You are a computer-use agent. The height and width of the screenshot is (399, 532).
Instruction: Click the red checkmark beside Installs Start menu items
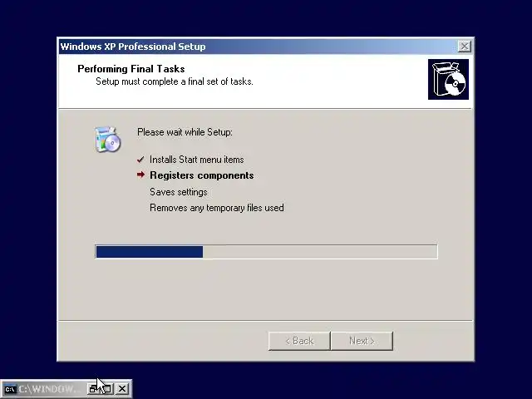click(140, 160)
